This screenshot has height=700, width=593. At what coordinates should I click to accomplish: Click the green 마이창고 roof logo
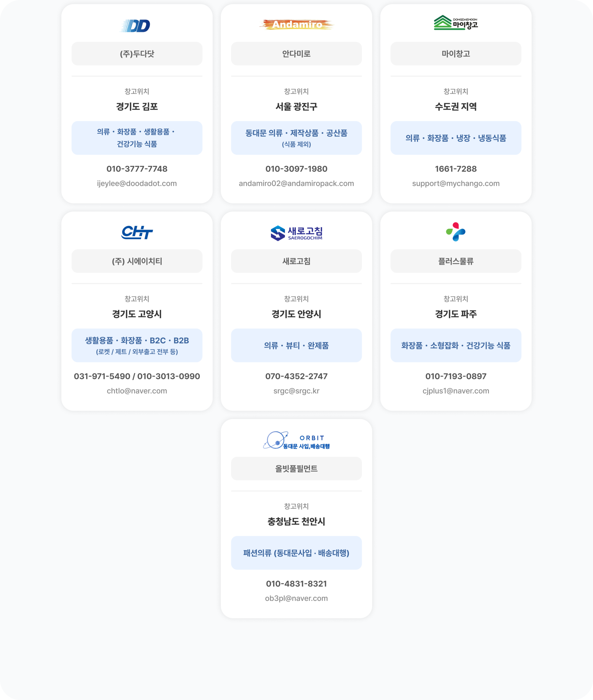click(x=456, y=23)
